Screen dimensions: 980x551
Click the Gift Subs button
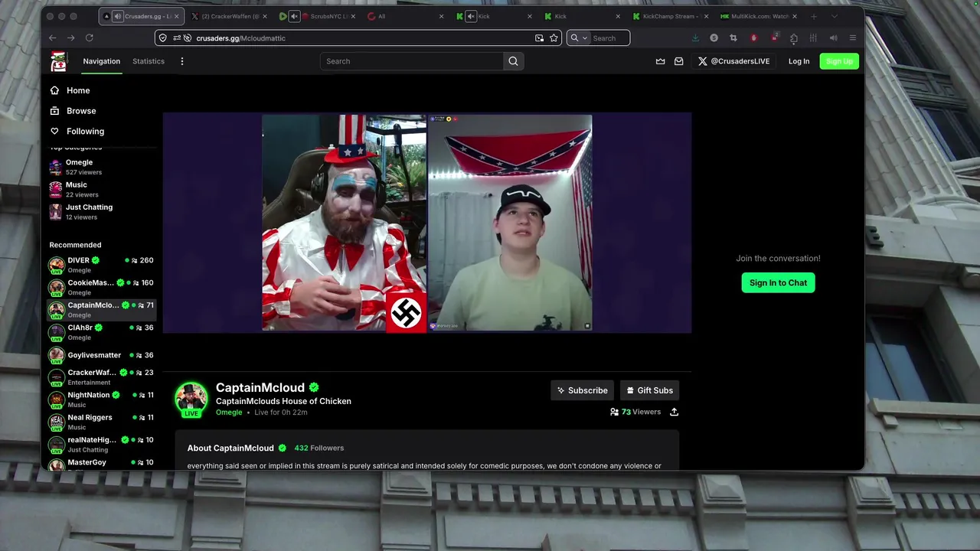coord(649,390)
